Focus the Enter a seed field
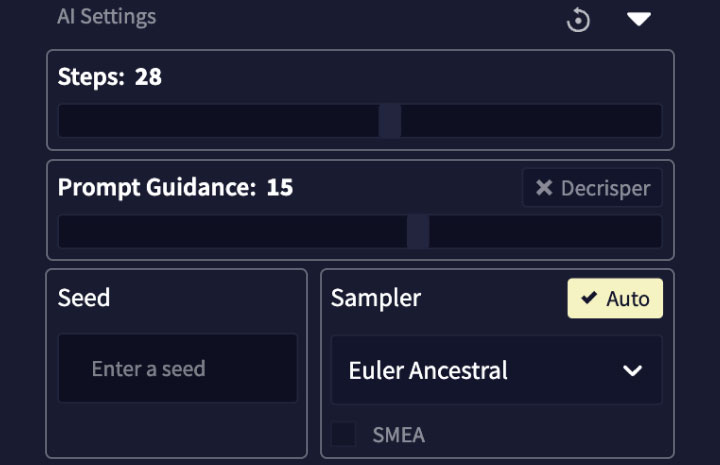The height and width of the screenshot is (465, 720). tap(177, 369)
